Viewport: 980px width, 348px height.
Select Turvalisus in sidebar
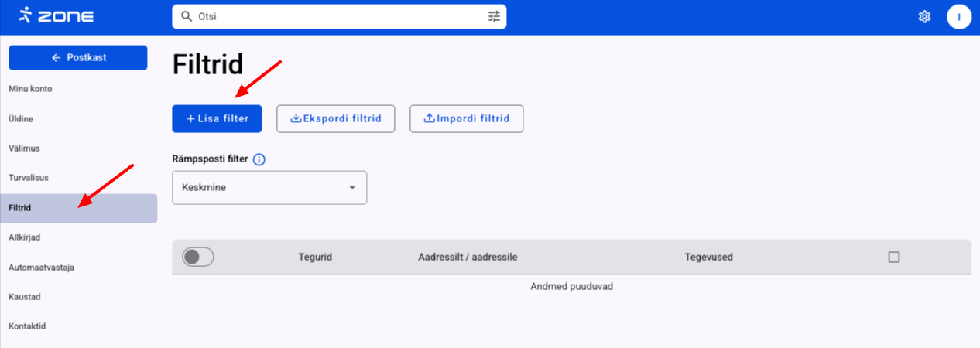(x=29, y=178)
